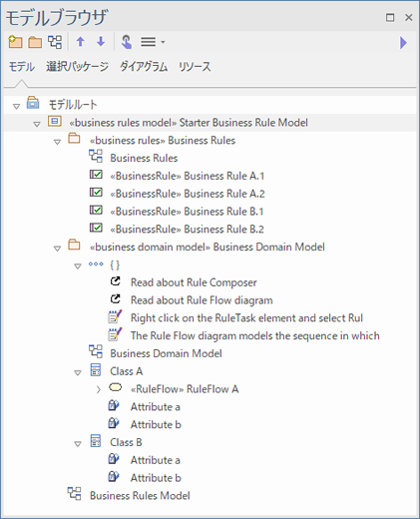Select Read about Rule Composer hyperlink item
420x519 pixels.
[194, 282]
